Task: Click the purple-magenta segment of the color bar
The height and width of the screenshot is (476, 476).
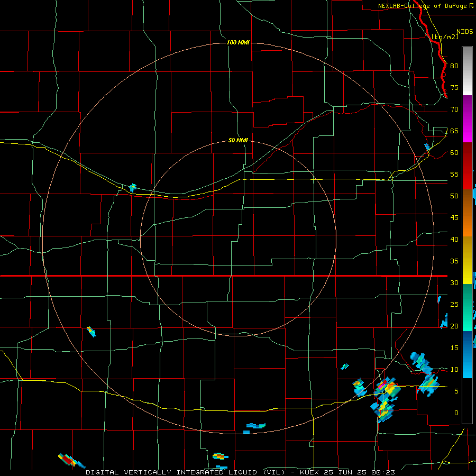Action: tap(467, 118)
